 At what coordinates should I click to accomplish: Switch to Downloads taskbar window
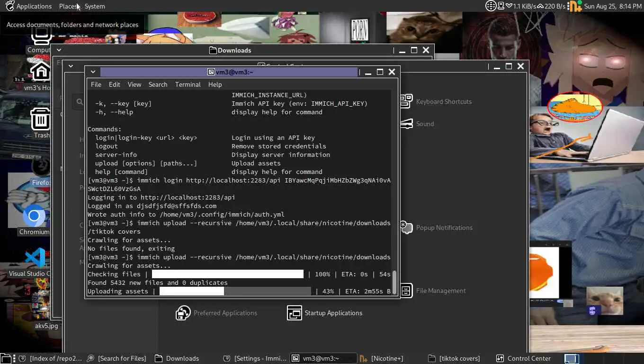tap(177, 358)
